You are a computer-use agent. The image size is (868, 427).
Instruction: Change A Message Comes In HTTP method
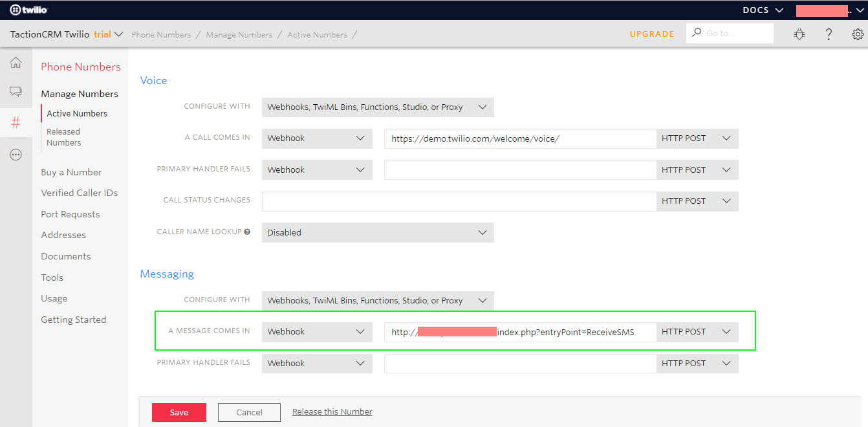point(697,332)
